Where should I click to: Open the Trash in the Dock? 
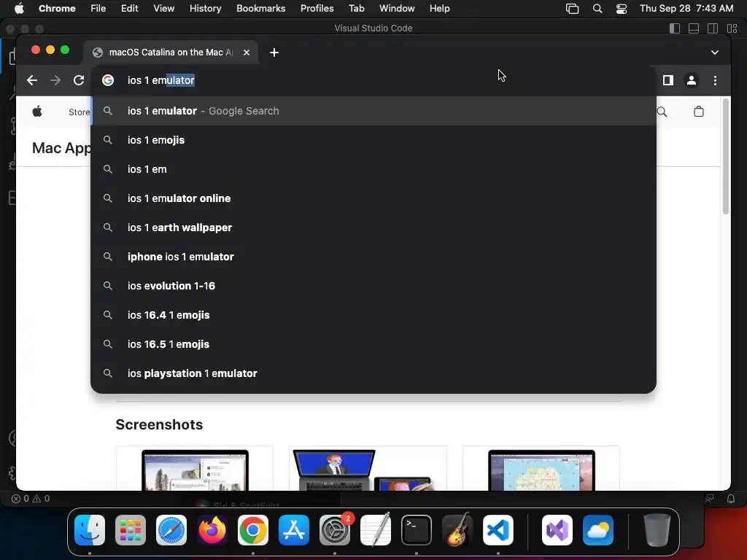pyautogui.click(x=657, y=530)
